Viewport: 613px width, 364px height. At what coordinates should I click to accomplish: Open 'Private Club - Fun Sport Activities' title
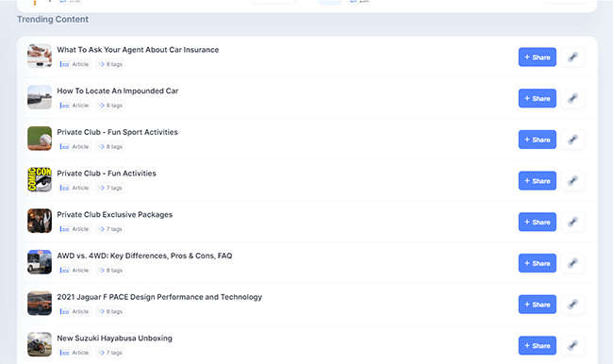[117, 132]
